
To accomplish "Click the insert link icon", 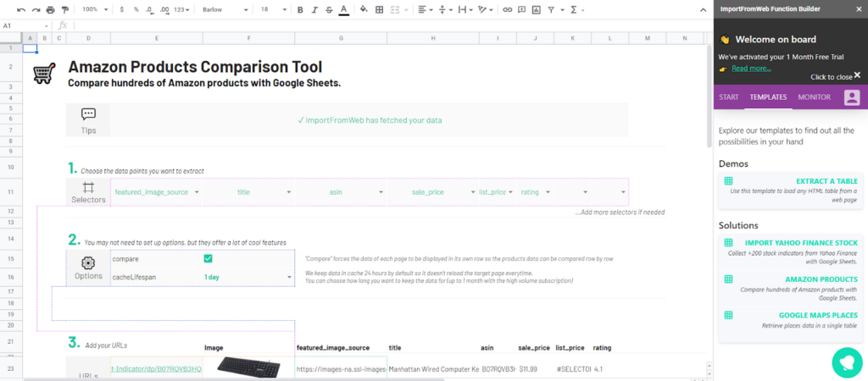I will pos(507,10).
